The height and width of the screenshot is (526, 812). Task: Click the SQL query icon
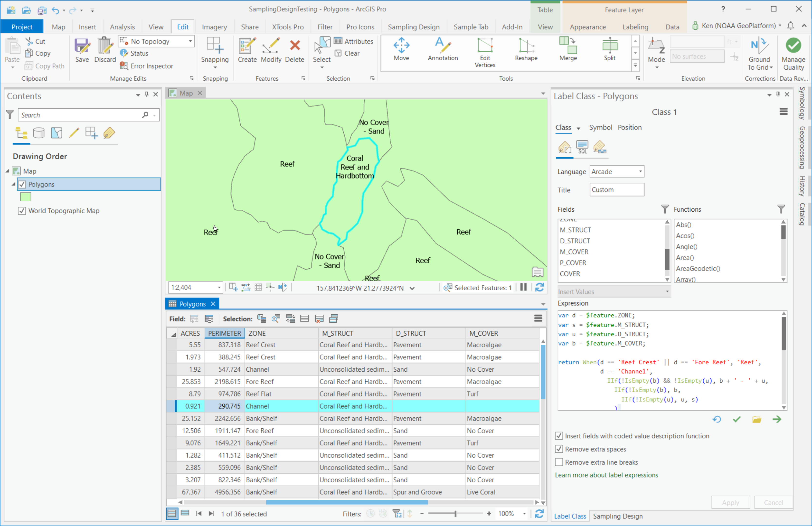(x=582, y=147)
